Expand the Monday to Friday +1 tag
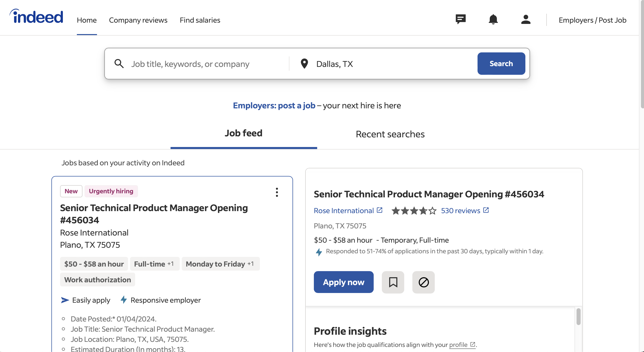Viewport: 644px width, 352px height. (x=220, y=264)
